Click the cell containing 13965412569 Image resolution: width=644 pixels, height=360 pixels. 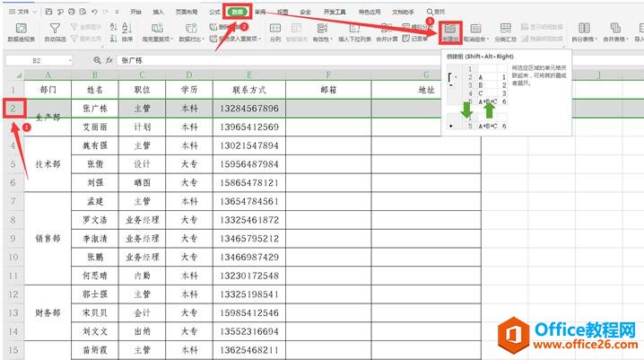[x=249, y=127]
